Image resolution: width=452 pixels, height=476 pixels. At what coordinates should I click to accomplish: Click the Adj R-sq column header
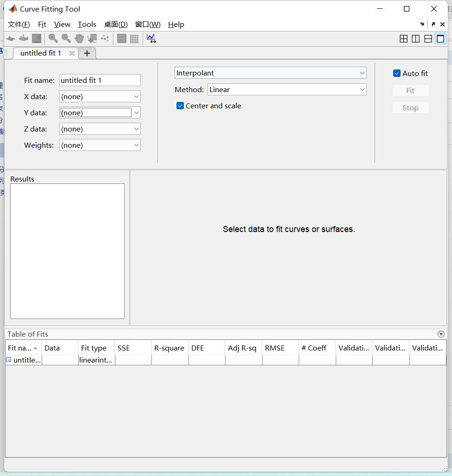[x=244, y=348]
